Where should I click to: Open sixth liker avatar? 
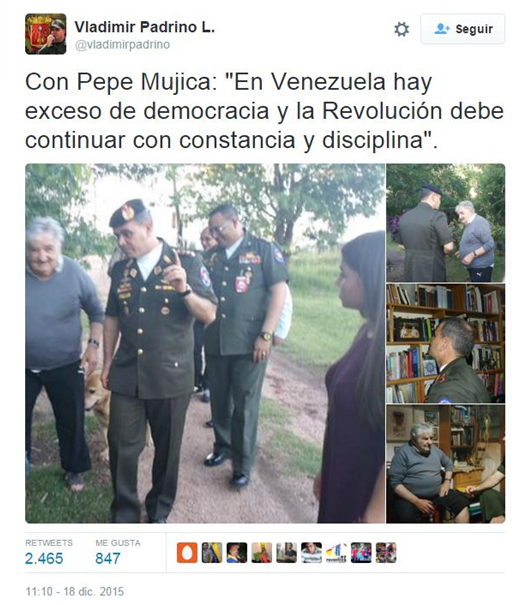[x=311, y=553]
